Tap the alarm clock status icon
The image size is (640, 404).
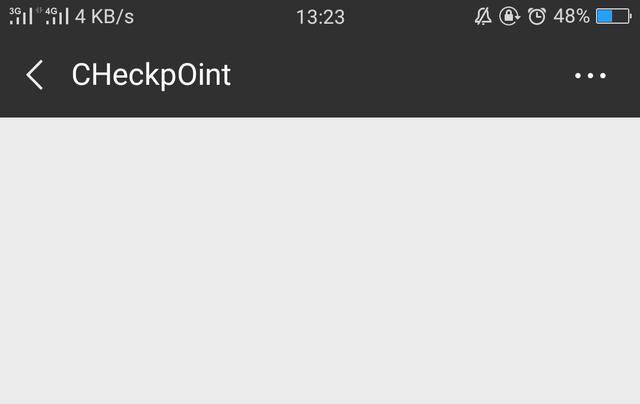click(537, 17)
